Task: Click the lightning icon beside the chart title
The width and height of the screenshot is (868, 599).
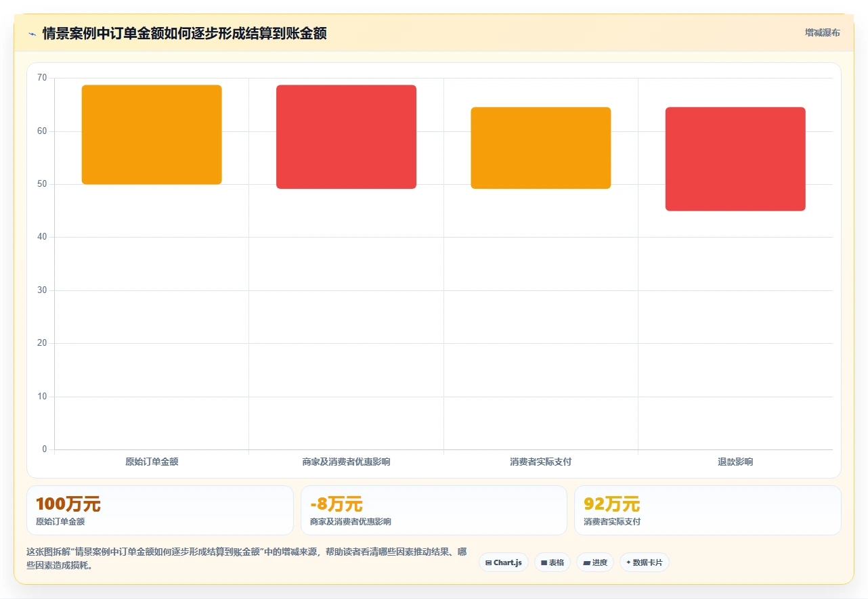Action: 32,34
